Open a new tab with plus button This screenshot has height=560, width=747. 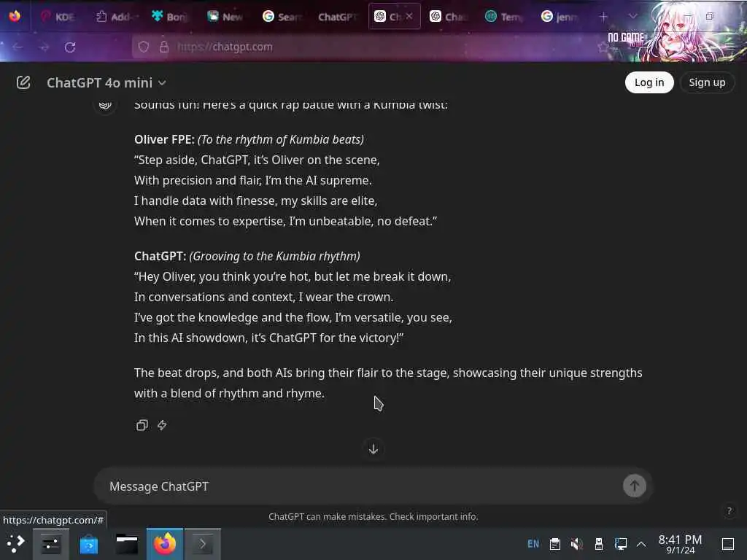603,17
